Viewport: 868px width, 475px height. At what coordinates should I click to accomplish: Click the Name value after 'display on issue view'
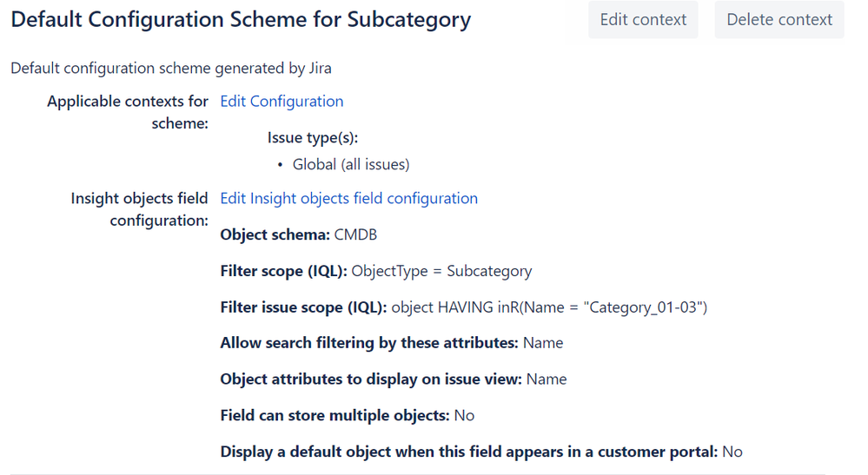pyautogui.click(x=547, y=379)
